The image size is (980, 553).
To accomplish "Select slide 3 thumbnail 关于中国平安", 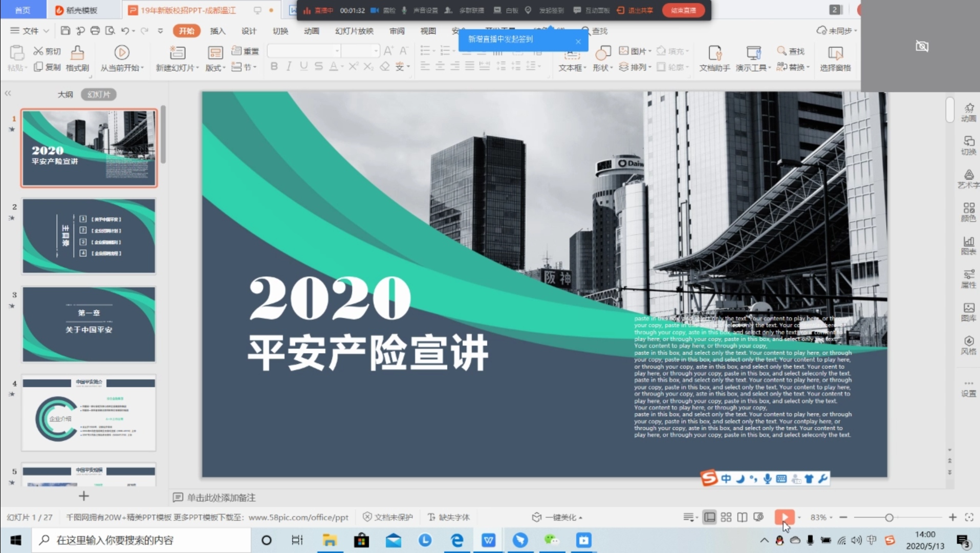I will click(x=89, y=324).
